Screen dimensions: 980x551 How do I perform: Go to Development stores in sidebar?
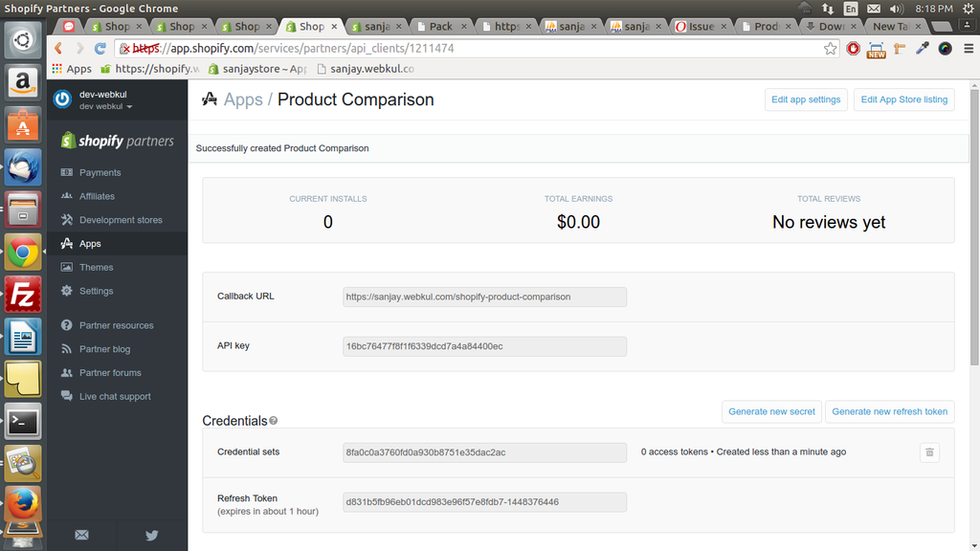coord(121,220)
